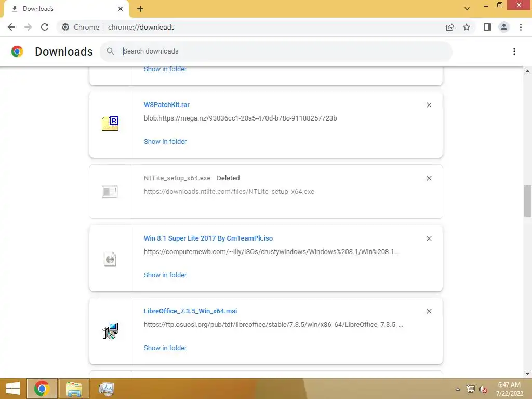Go back using the browser back arrow

[x=11, y=27]
